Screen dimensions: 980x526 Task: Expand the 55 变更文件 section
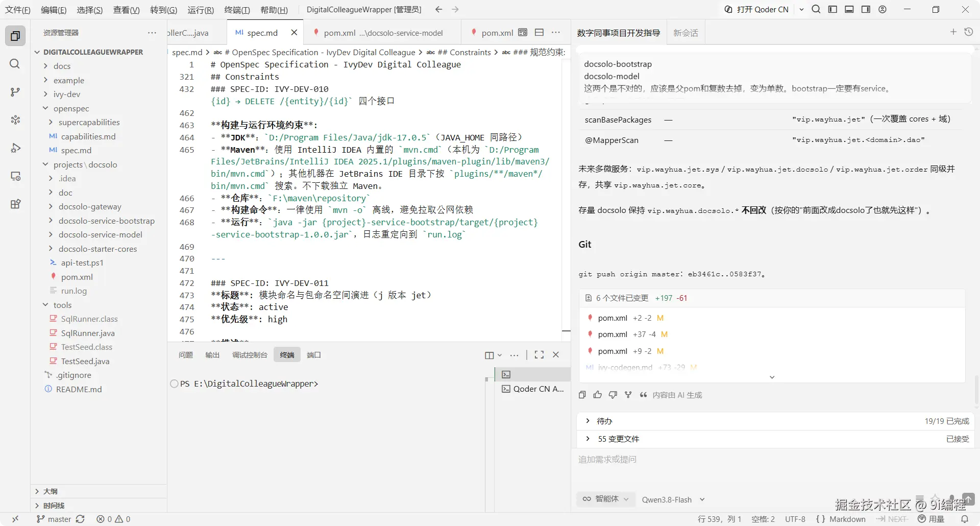coord(775,439)
